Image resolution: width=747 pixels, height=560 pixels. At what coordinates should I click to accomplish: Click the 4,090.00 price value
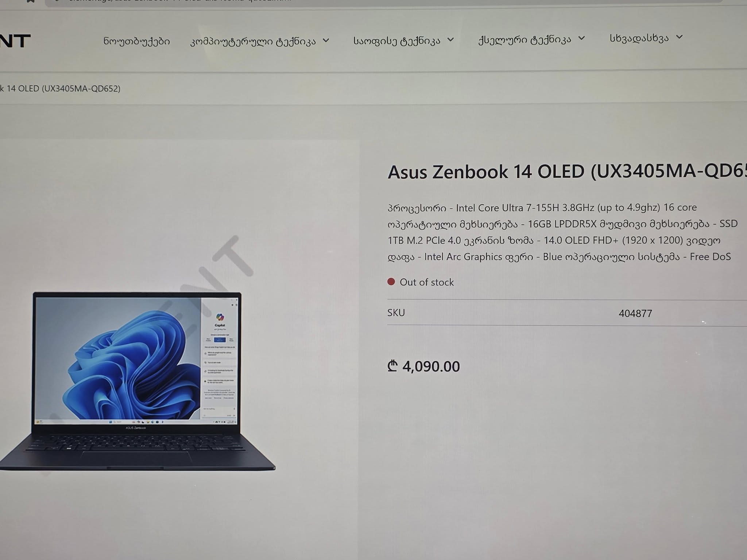point(431,367)
